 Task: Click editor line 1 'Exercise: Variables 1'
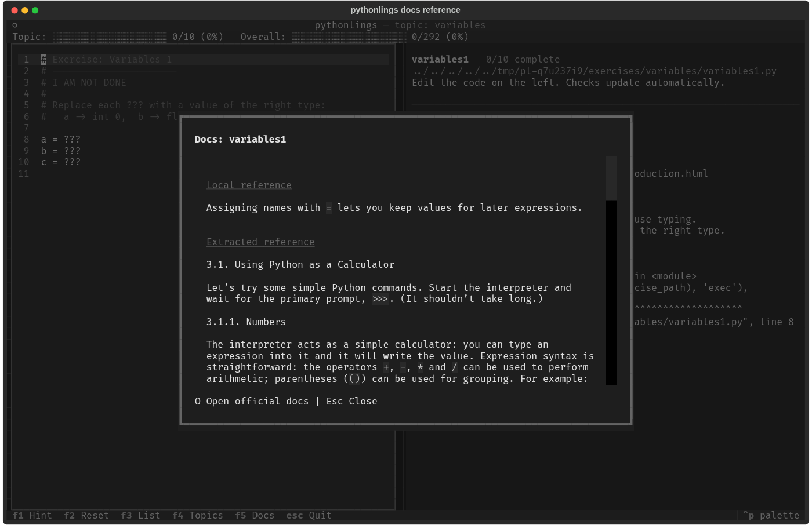(x=106, y=59)
